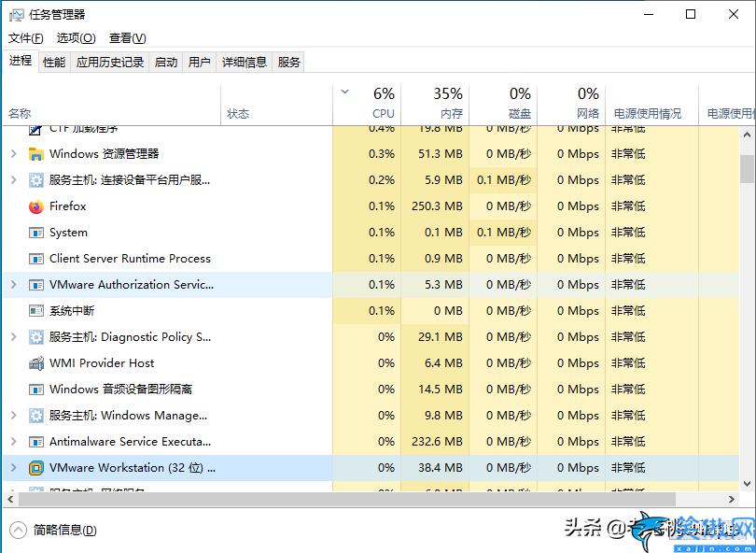Maximize the Task Manager window
Screen dimensions: 756x553
691,14
